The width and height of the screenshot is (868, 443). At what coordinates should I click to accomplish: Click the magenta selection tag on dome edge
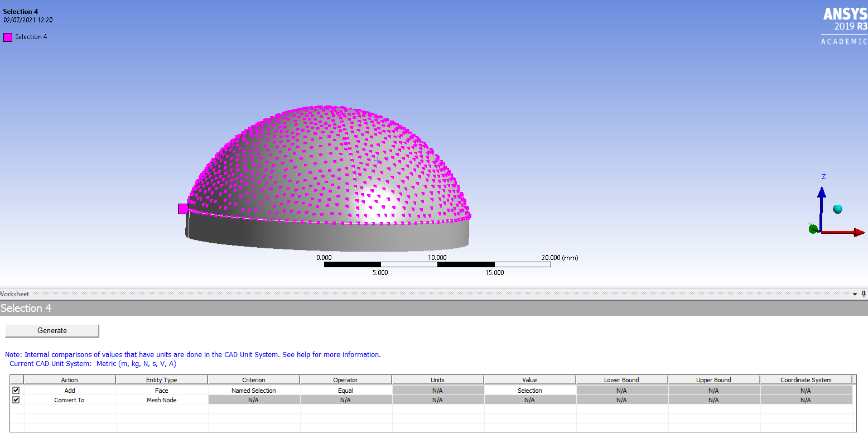[x=183, y=209]
